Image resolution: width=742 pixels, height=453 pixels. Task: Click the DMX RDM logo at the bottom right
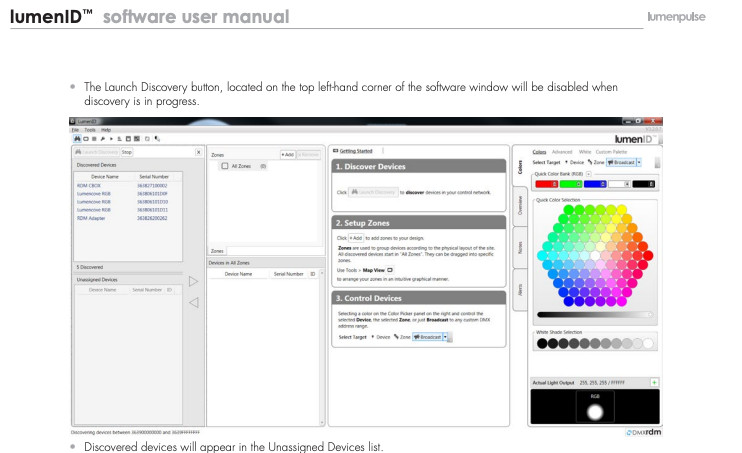point(644,432)
